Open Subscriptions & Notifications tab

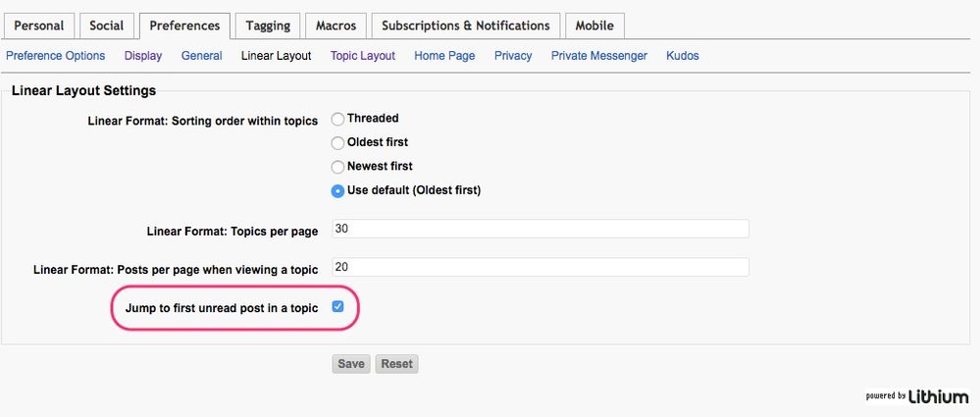(466, 26)
